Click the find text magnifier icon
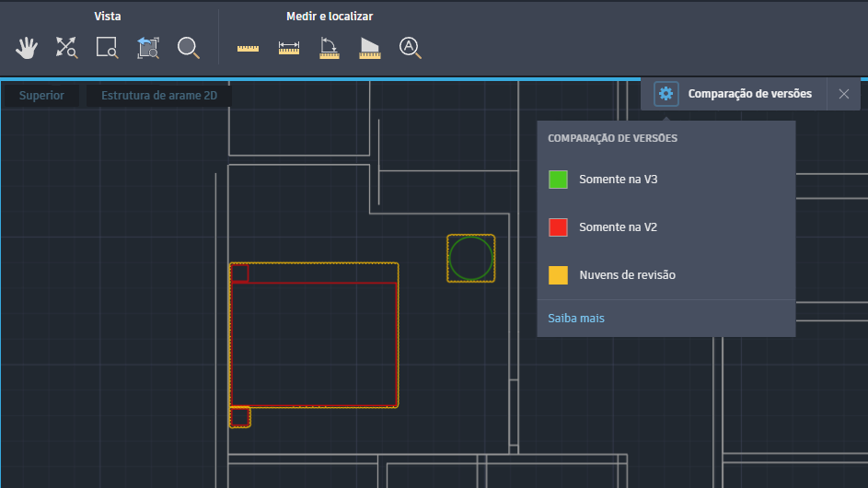The width and height of the screenshot is (868, 488). point(411,48)
